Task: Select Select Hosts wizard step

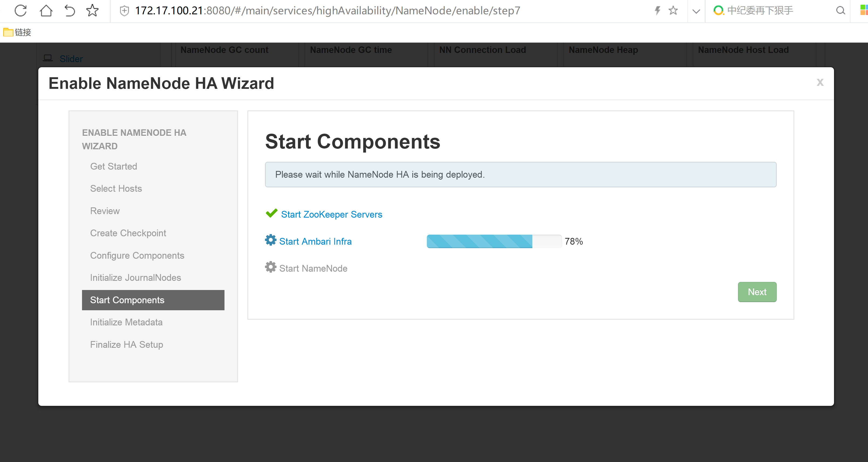Action: (116, 189)
